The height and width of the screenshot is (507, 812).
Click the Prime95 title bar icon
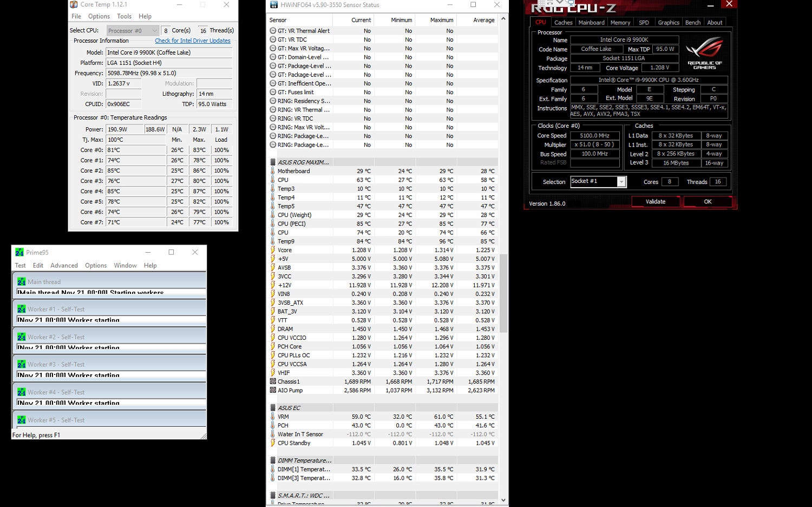[19, 252]
